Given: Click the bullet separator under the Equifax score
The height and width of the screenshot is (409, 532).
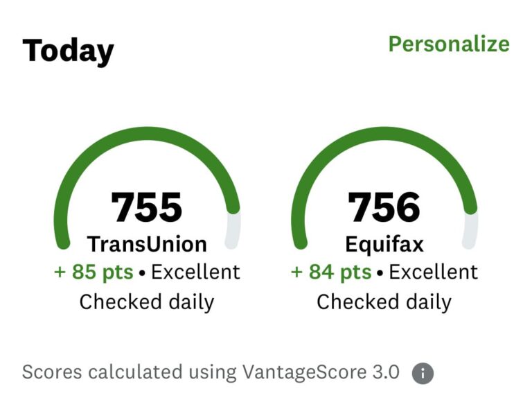Looking at the screenshot, I should 380,272.
